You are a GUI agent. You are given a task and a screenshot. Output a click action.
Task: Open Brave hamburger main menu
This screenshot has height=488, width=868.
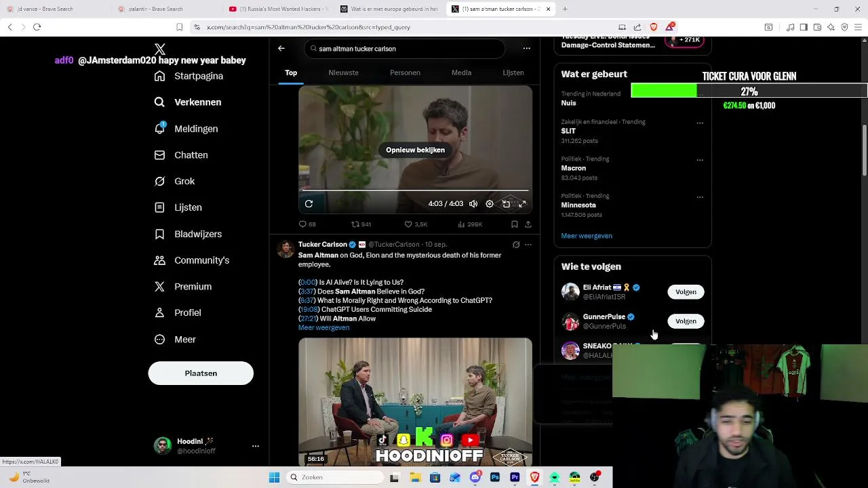click(858, 27)
